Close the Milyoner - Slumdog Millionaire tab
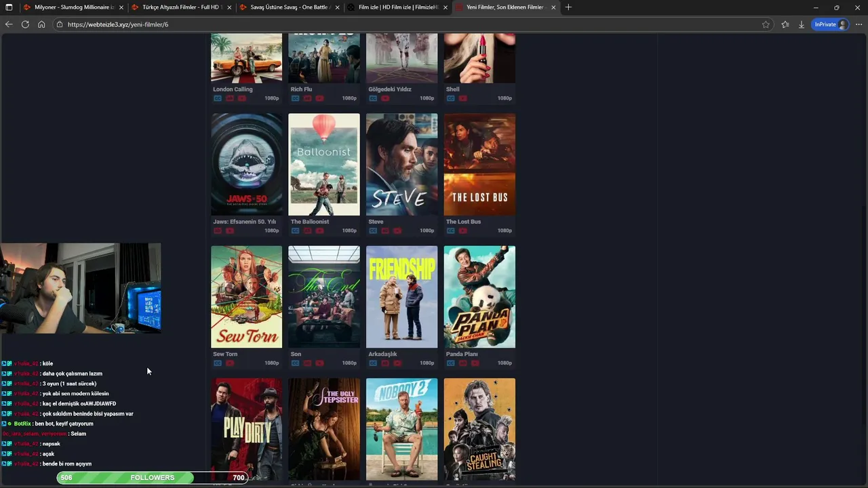868x488 pixels. coord(121,7)
